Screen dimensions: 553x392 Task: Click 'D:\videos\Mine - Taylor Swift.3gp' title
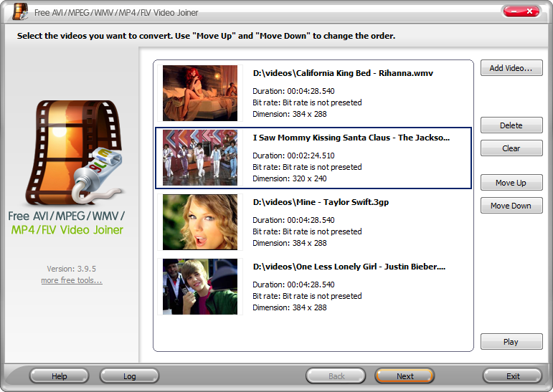pyautogui.click(x=321, y=202)
